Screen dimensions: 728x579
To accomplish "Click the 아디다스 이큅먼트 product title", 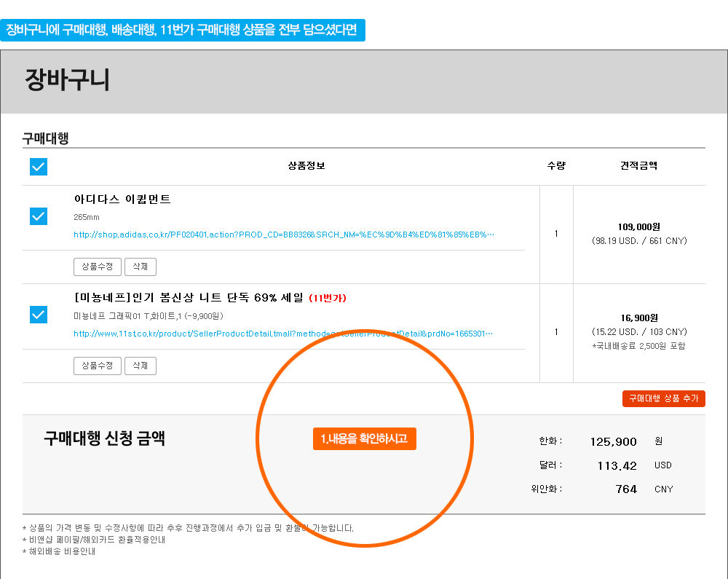I will 122,199.
